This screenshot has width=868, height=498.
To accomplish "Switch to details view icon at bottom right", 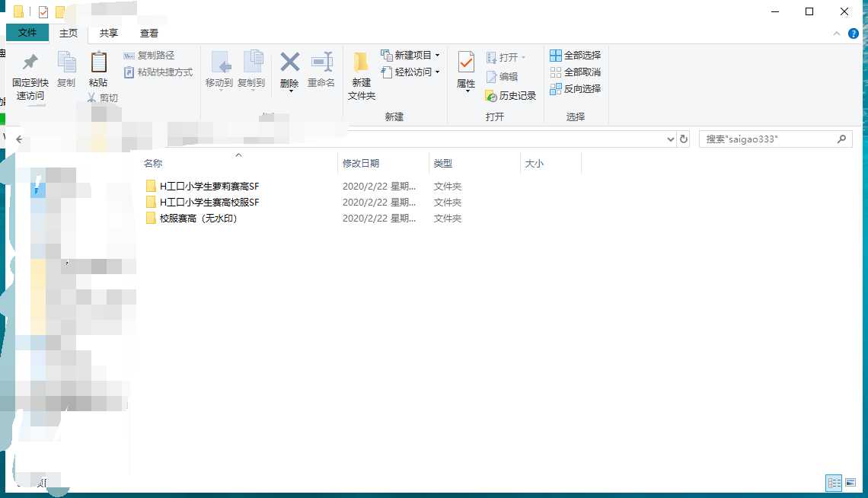I will pyautogui.click(x=834, y=483).
